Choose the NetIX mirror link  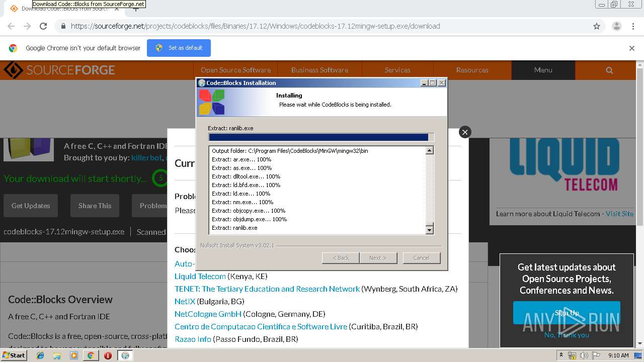pos(185,301)
